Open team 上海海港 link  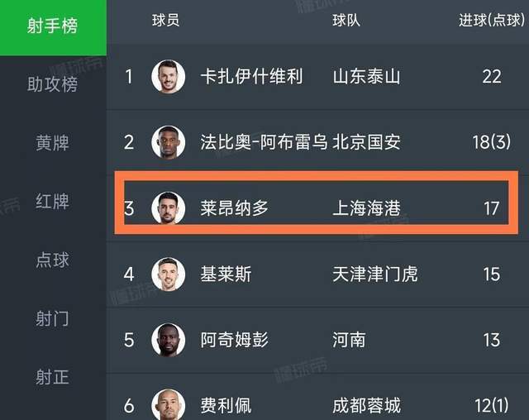366,208
